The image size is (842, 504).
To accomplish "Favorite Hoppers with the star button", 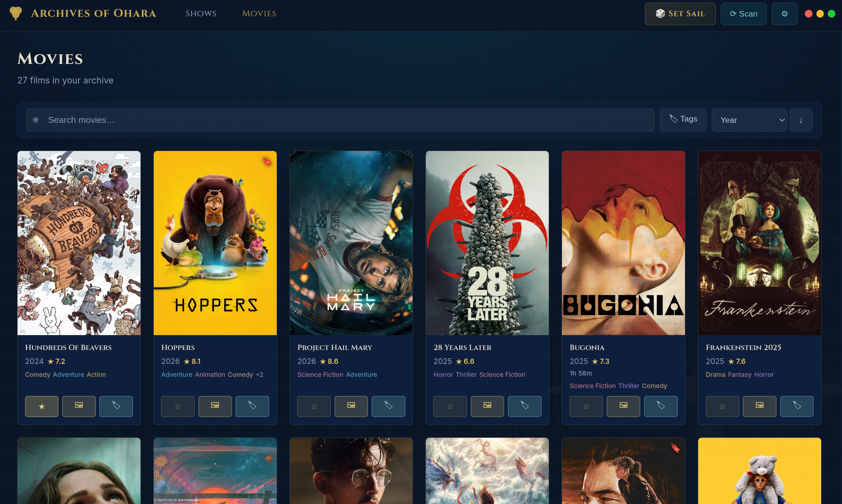I will (178, 406).
